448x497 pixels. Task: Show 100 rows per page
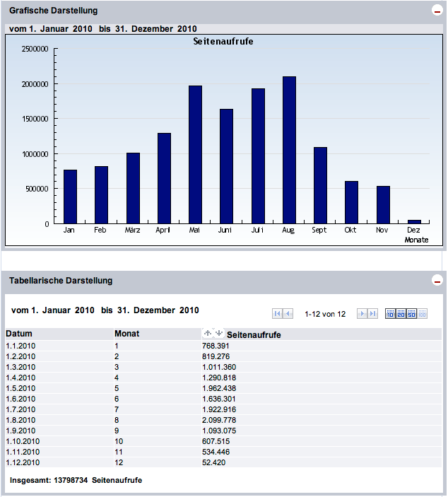tap(422, 314)
